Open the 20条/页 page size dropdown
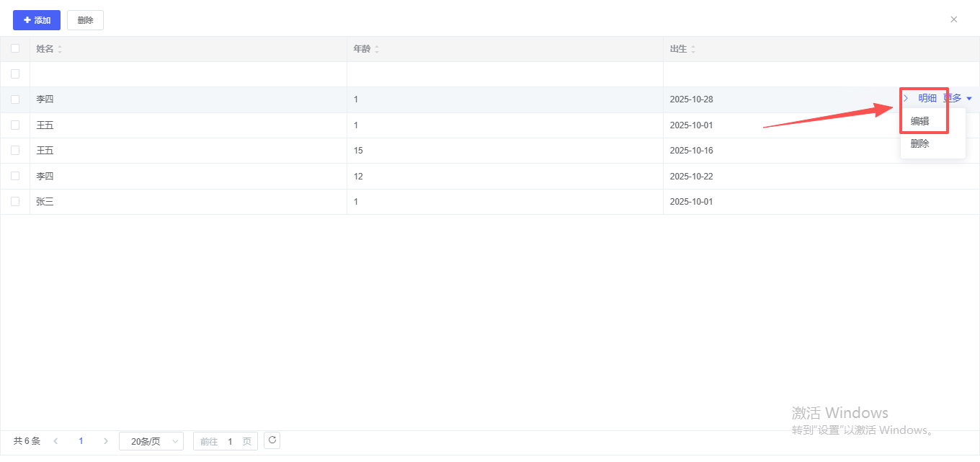 tap(151, 441)
